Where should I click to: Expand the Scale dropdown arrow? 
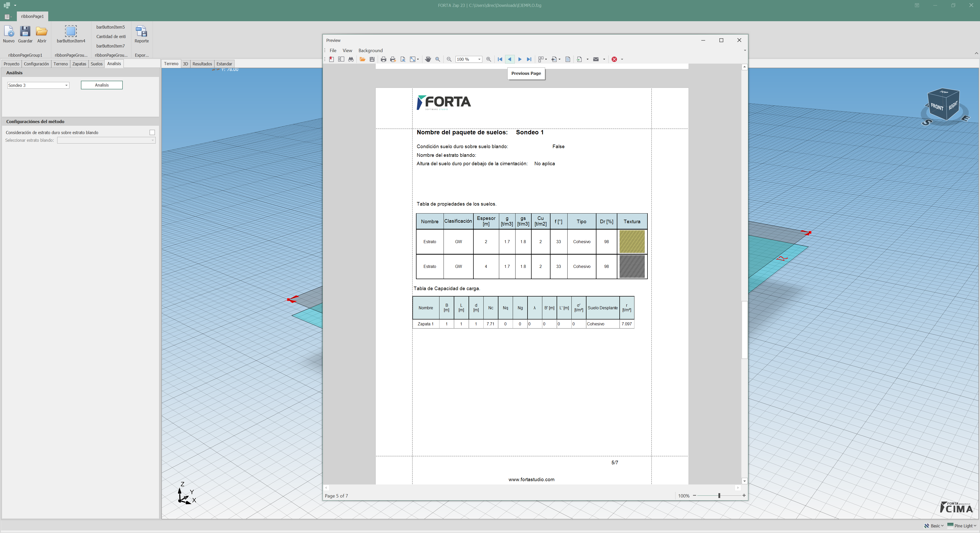(x=418, y=60)
